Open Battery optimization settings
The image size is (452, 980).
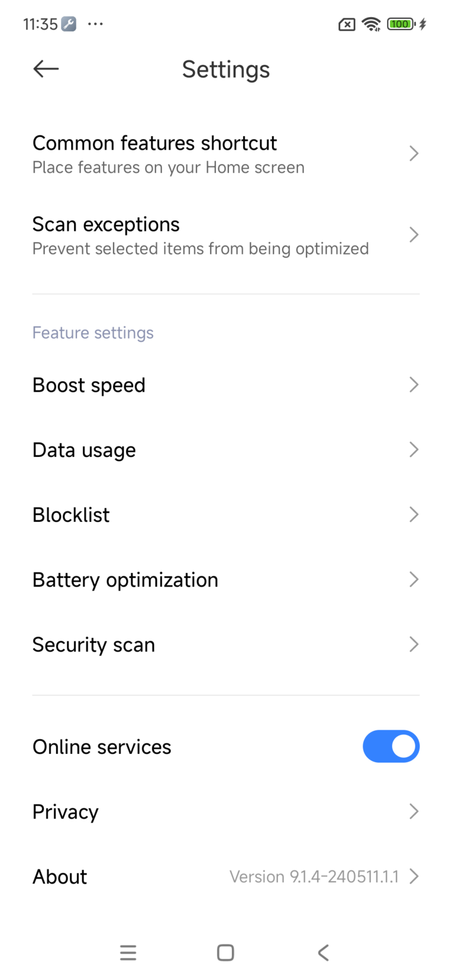click(x=226, y=579)
